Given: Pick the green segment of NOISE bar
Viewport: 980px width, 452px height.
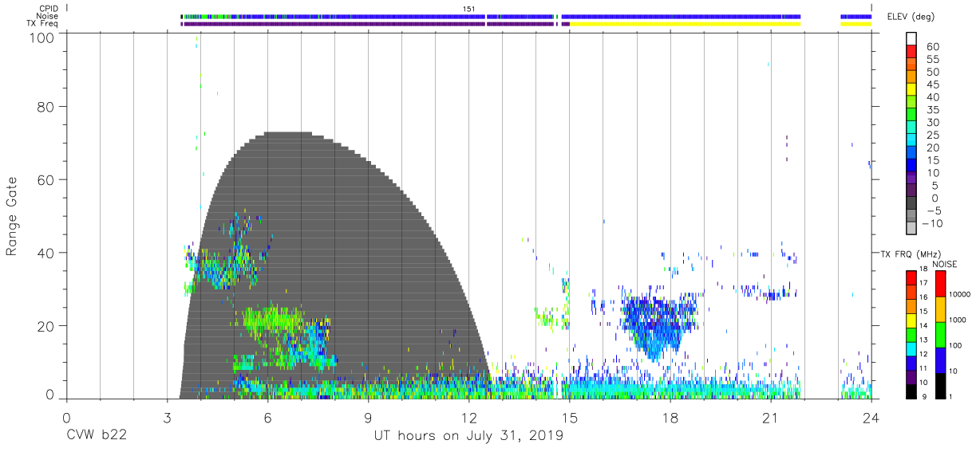Looking at the screenshot, I should pyautogui.click(x=940, y=335).
